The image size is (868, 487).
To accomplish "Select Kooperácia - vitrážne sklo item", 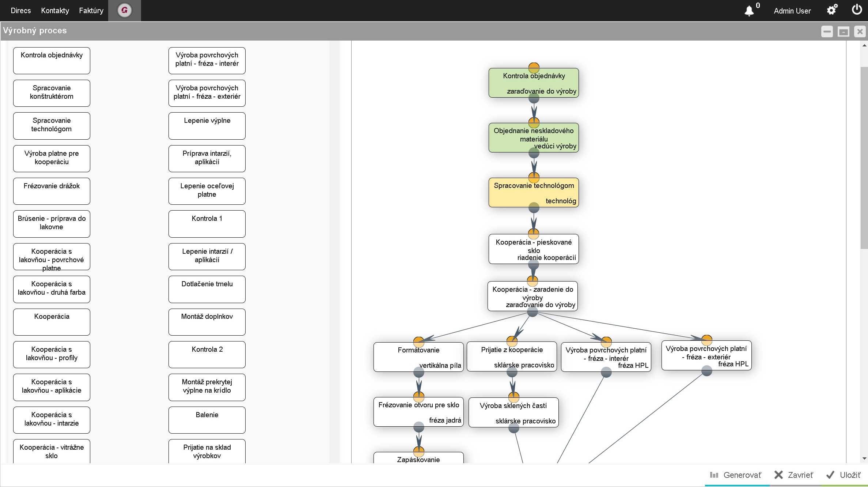I will pos(52,451).
